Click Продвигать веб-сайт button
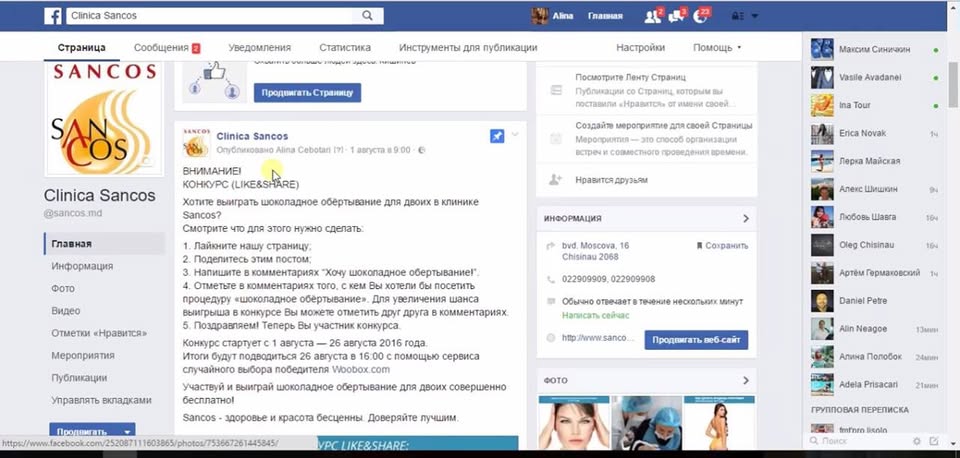960x458 pixels. 696,340
